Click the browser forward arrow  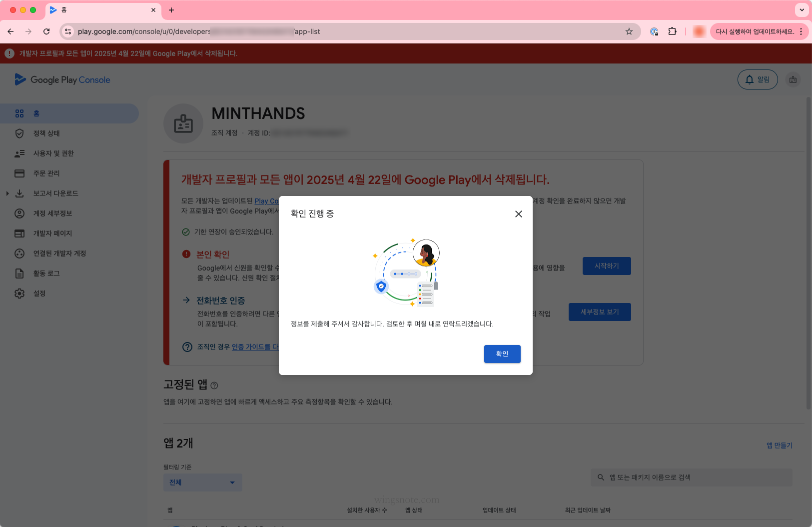[x=28, y=31]
